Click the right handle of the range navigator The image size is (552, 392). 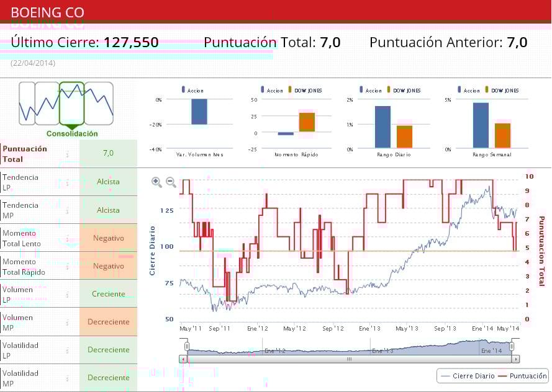(x=512, y=347)
